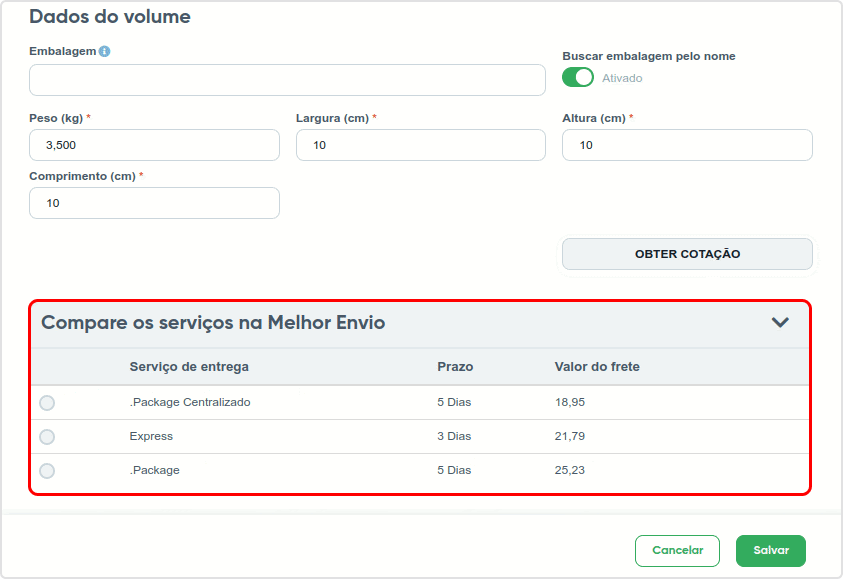Collapse the Compare os serviços section chevron
Screen dimensions: 843x579
780,322
